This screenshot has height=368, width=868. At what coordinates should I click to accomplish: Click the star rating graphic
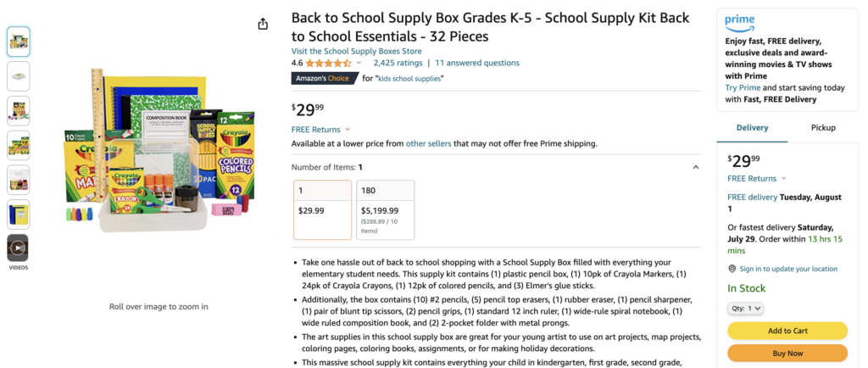click(x=328, y=63)
